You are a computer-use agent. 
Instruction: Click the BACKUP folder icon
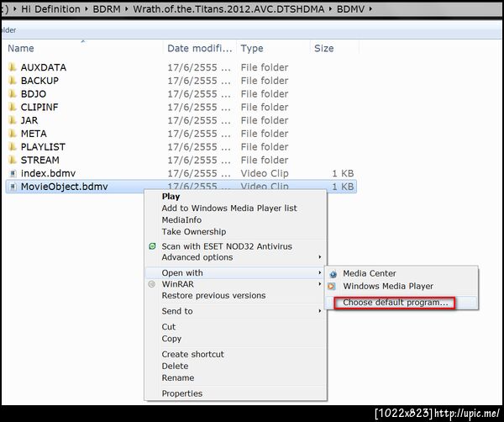pyautogui.click(x=13, y=81)
